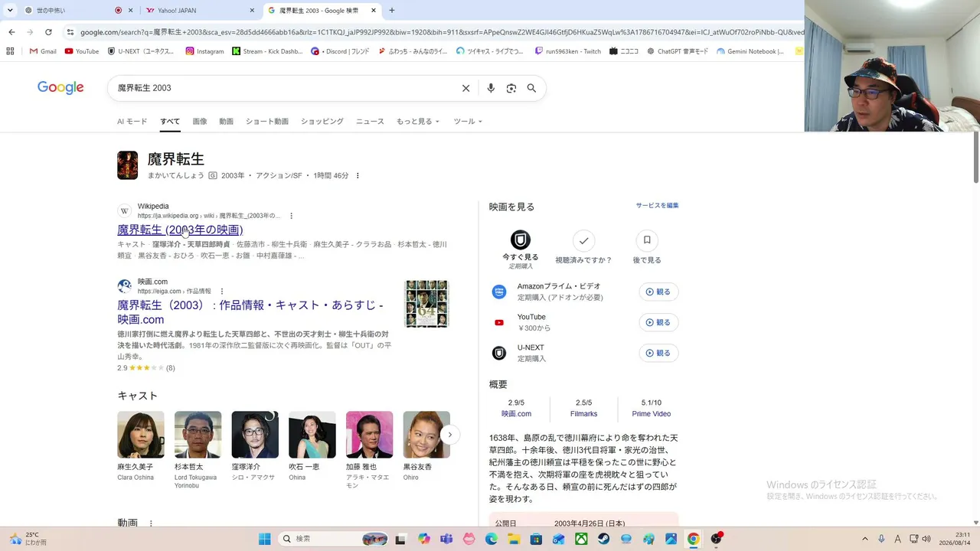The height and width of the screenshot is (551, 980).
Task: Open the ニュース results tab
Action: (x=370, y=122)
